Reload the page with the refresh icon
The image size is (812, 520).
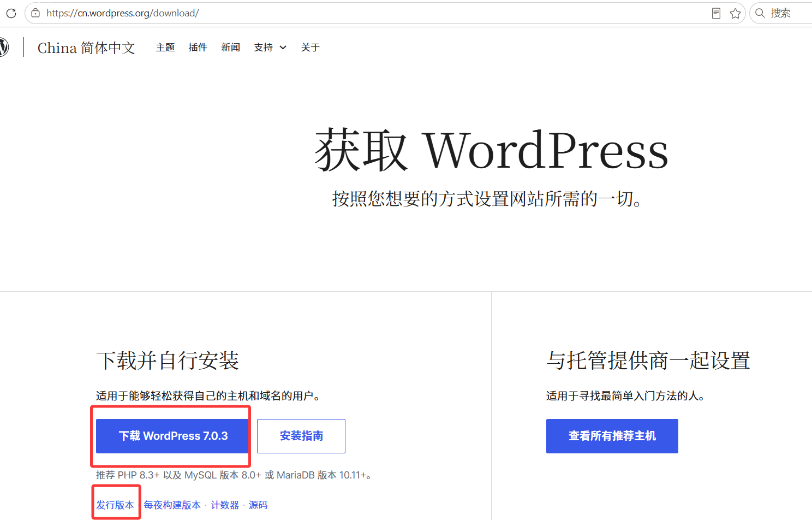point(11,13)
